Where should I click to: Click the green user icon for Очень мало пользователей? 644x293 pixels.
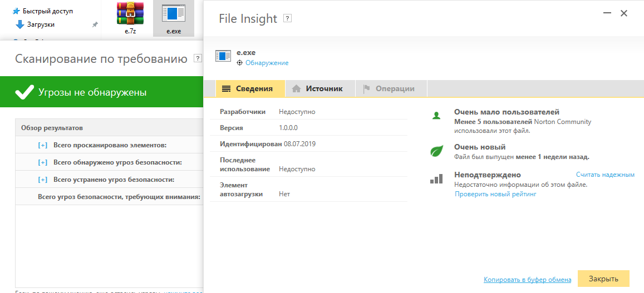point(436,115)
